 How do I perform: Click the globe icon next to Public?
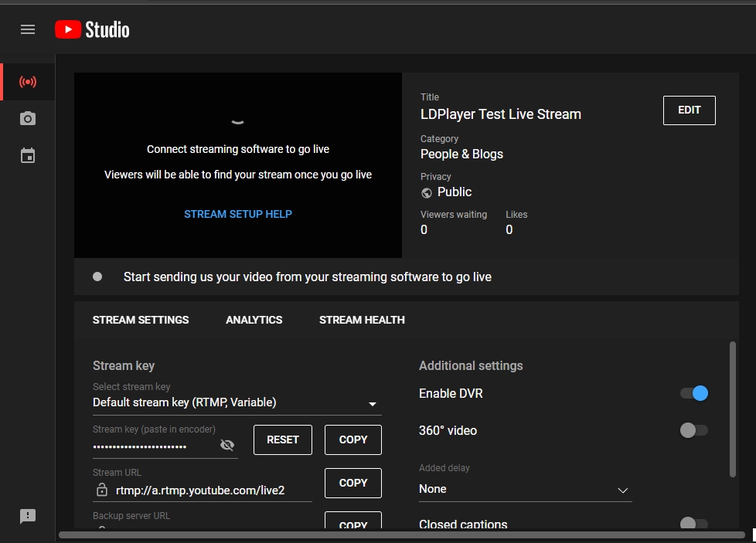[x=426, y=193]
